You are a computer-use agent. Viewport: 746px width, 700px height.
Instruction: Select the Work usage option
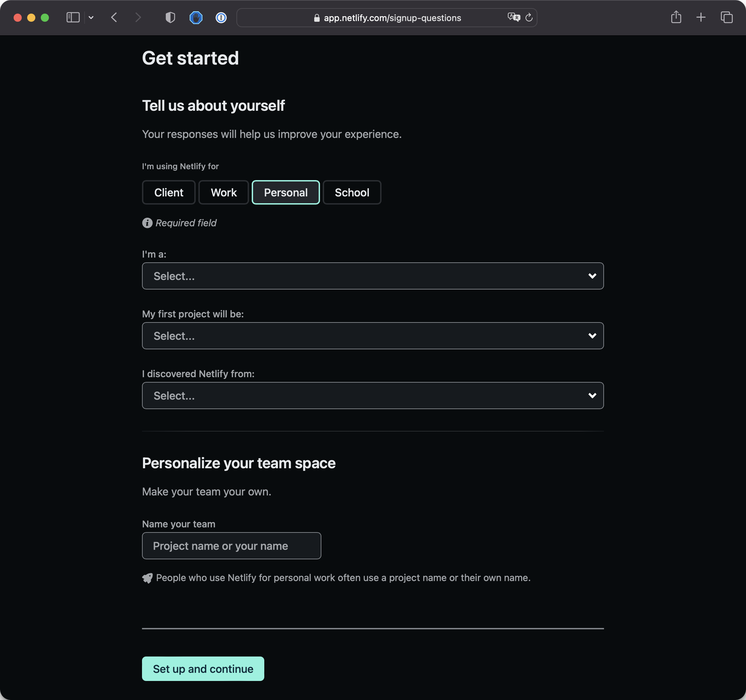tap(224, 193)
